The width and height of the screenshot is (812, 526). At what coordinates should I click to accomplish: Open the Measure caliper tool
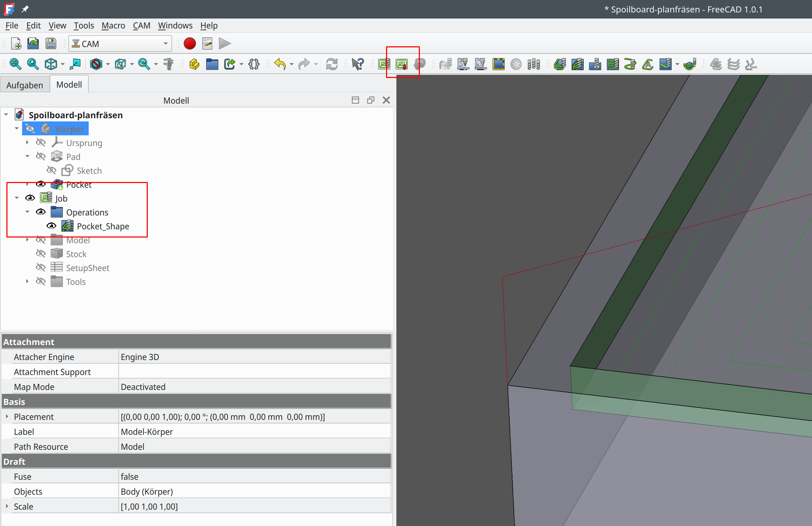click(168, 64)
